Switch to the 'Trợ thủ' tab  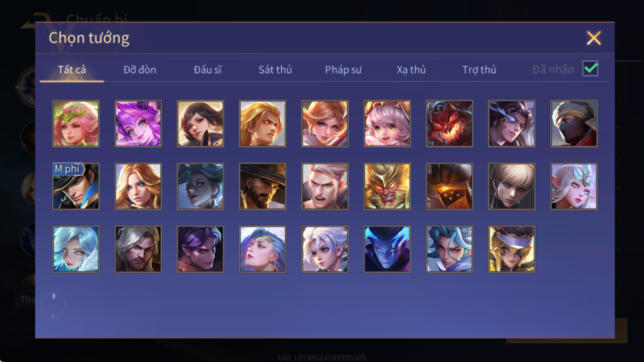coord(479,70)
